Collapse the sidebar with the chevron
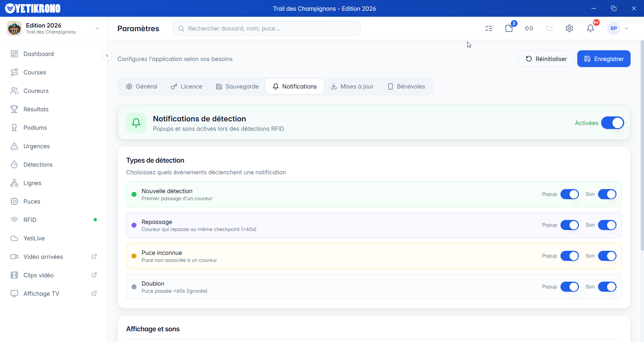 pos(107,55)
